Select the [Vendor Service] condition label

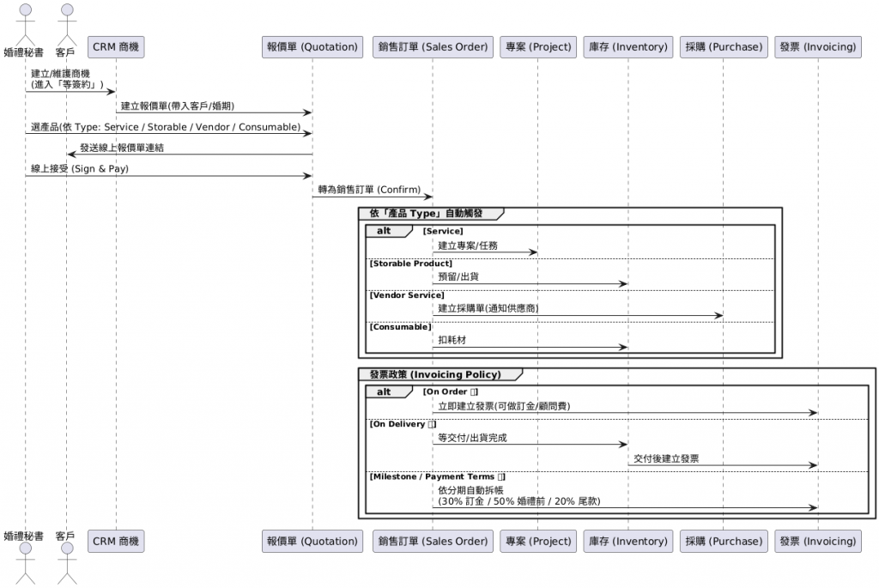[407, 295]
